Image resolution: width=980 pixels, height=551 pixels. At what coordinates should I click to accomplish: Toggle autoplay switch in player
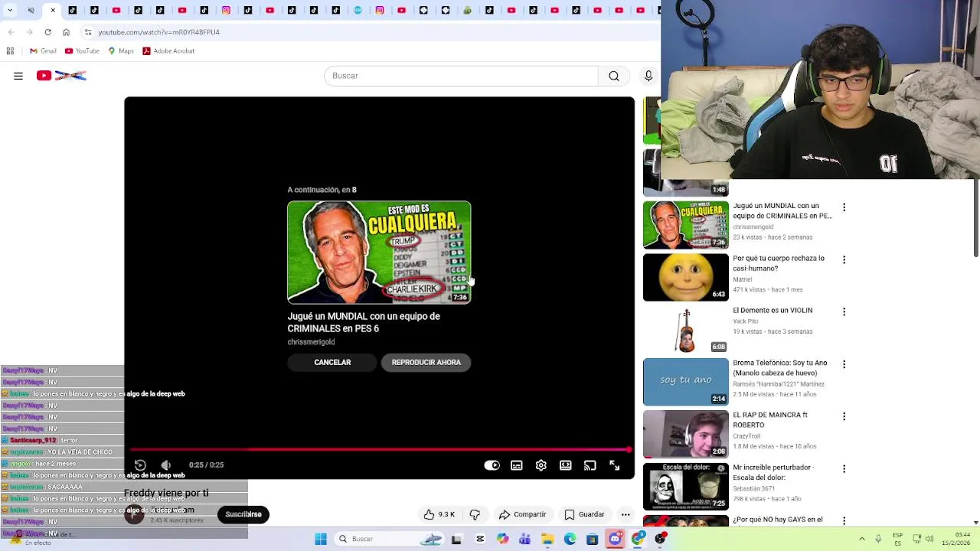492,465
